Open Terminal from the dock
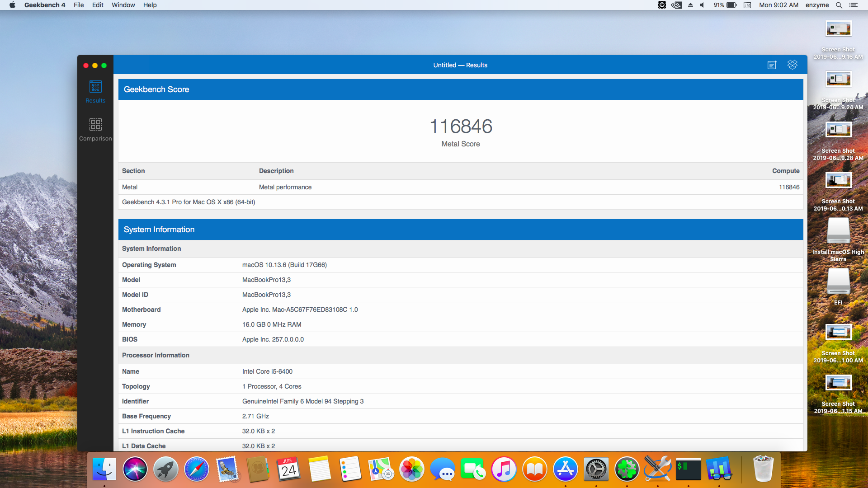 (688, 469)
